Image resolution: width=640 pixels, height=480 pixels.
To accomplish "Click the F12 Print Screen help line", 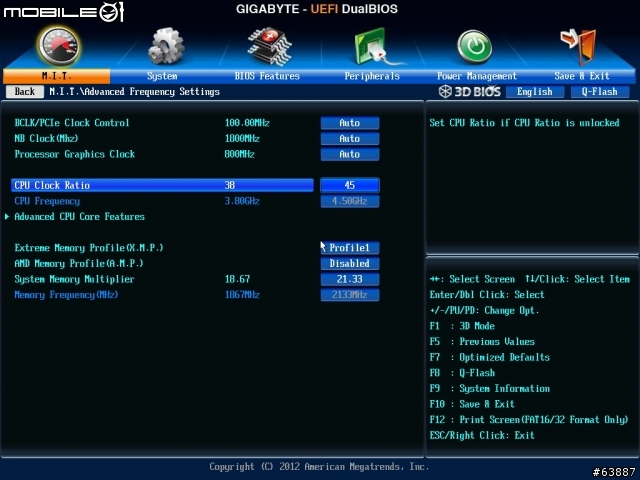I will pyautogui.click(x=529, y=420).
